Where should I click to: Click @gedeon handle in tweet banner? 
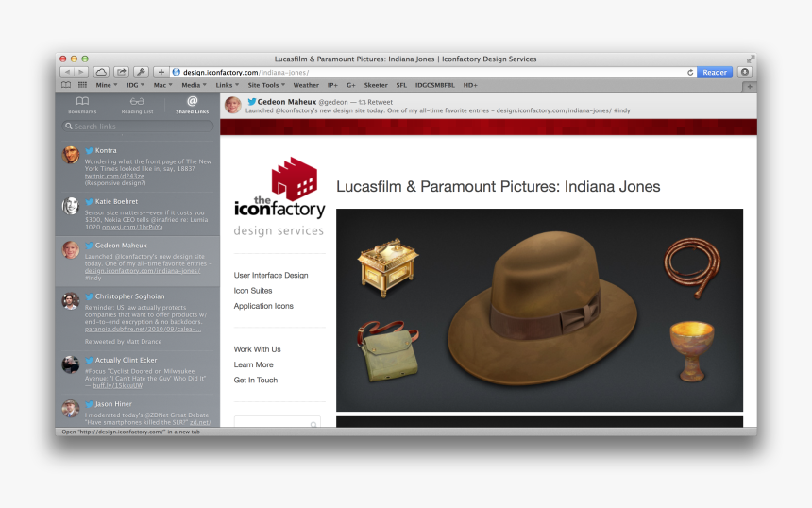[x=333, y=102]
